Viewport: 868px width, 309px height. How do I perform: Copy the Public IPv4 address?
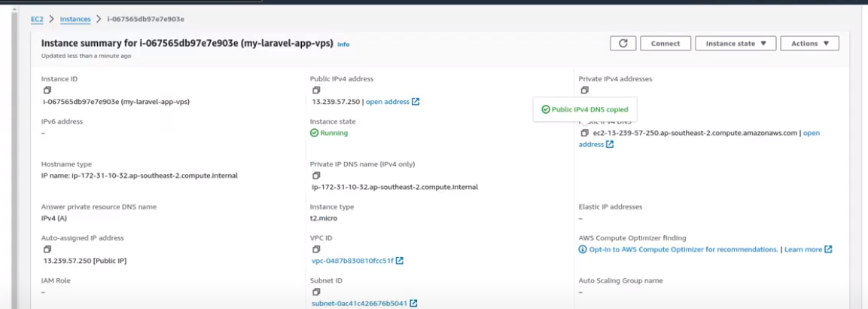pos(316,90)
